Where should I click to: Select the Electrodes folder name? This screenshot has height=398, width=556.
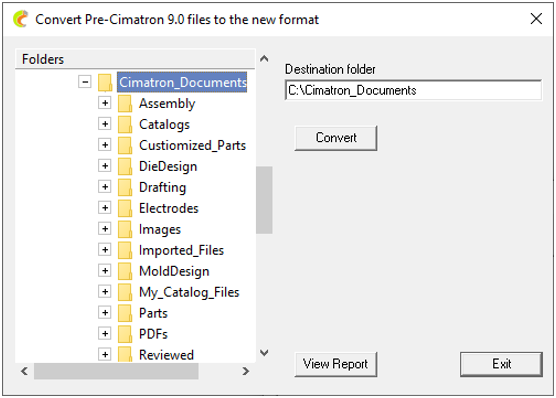click(168, 208)
